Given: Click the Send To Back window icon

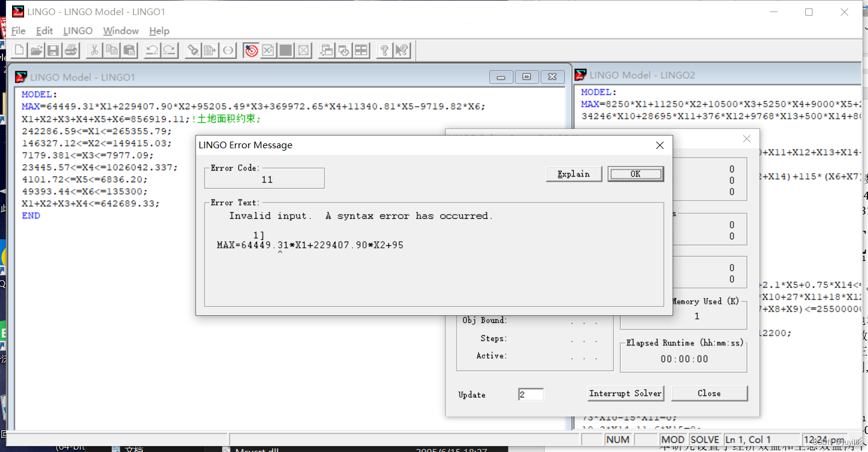Looking at the screenshot, I should coord(326,50).
